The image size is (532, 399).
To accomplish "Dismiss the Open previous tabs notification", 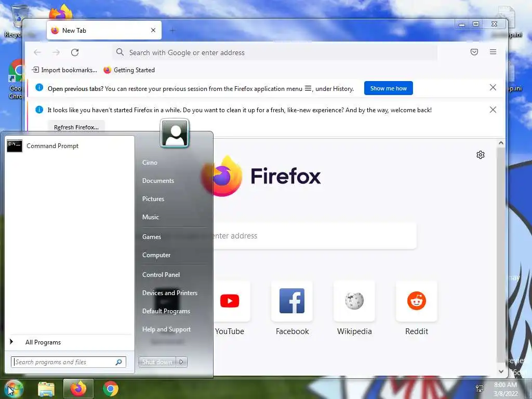I will tap(493, 87).
